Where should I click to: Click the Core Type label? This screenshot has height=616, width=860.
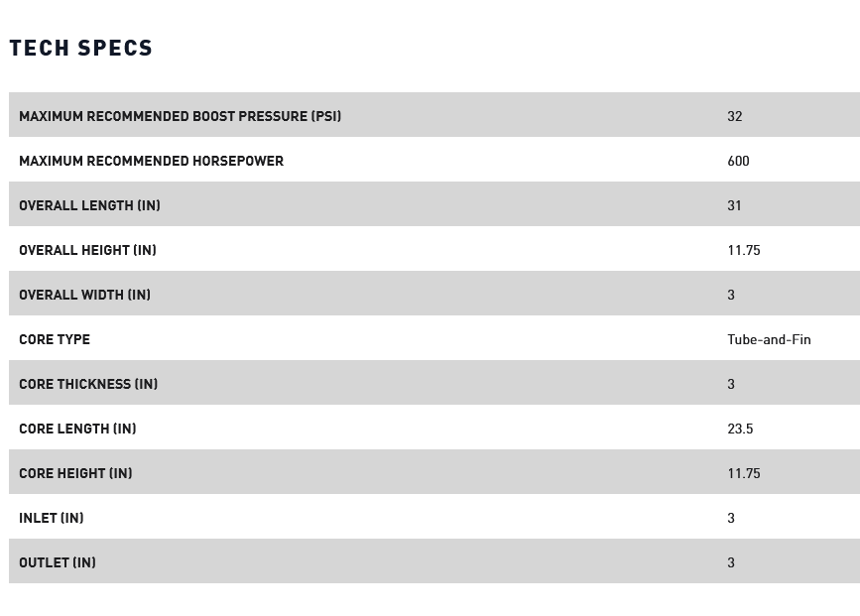(x=55, y=339)
